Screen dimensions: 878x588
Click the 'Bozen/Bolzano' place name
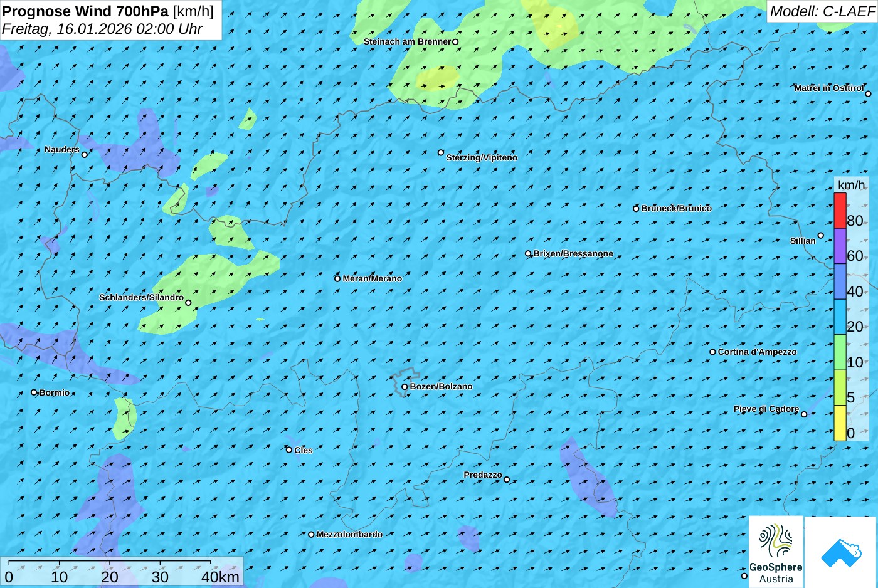pyautogui.click(x=441, y=386)
